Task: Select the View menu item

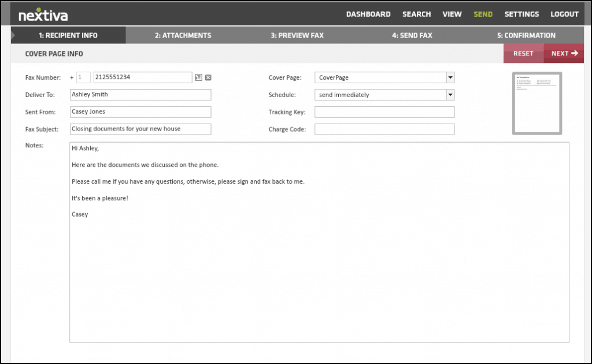Action: (452, 14)
